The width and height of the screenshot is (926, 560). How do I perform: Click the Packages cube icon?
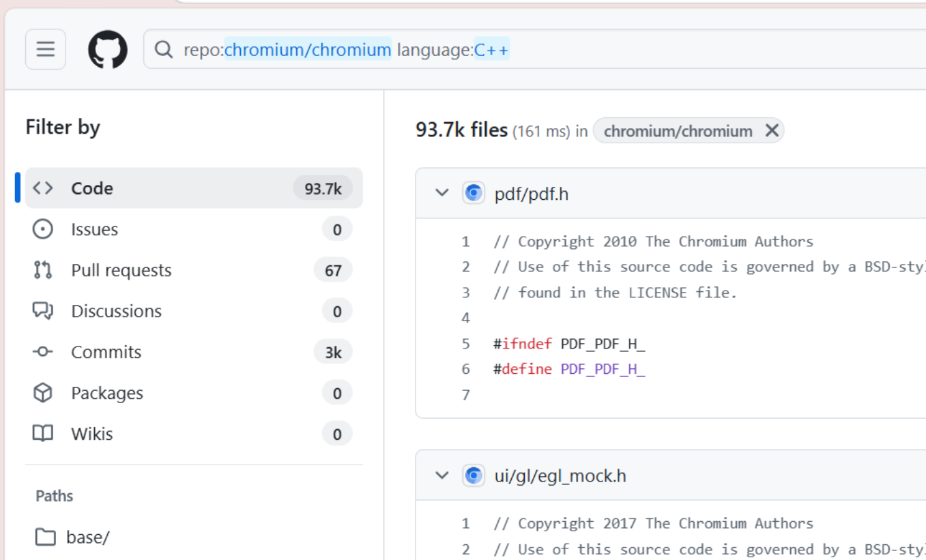pyautogui.click(x=43, y=393)
